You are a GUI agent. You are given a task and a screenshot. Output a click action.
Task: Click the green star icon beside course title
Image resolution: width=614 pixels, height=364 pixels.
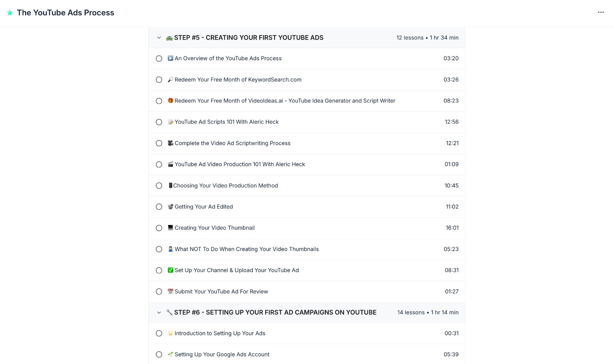tap(10, 13)
